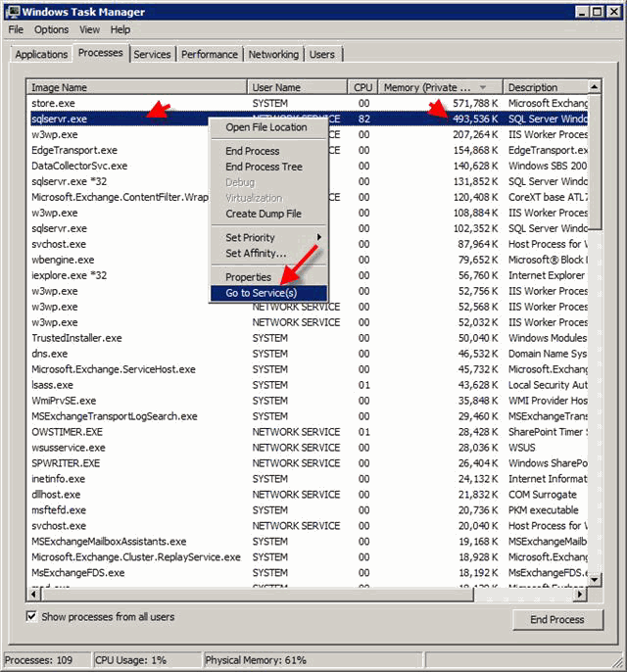The height and width of the screenshot is (672, 627).
Task: Select the dllhost.exe process
Action: pos(308,494)
